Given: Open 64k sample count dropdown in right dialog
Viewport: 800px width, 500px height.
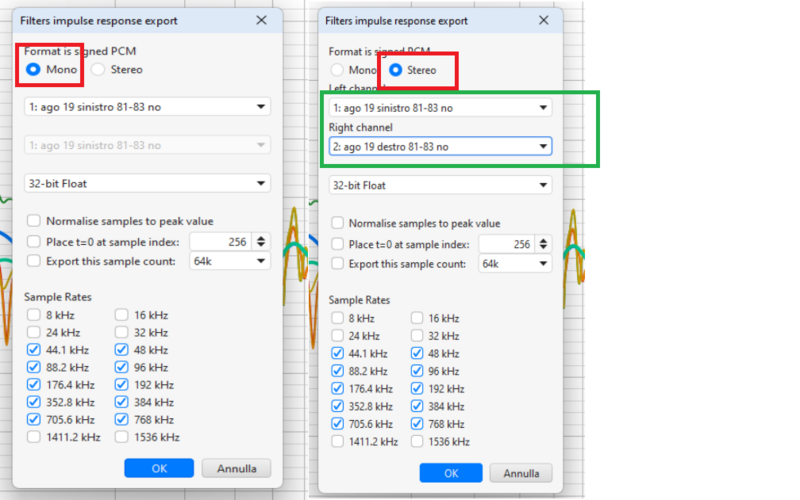Looking at the screenshot, I should 514,264.
